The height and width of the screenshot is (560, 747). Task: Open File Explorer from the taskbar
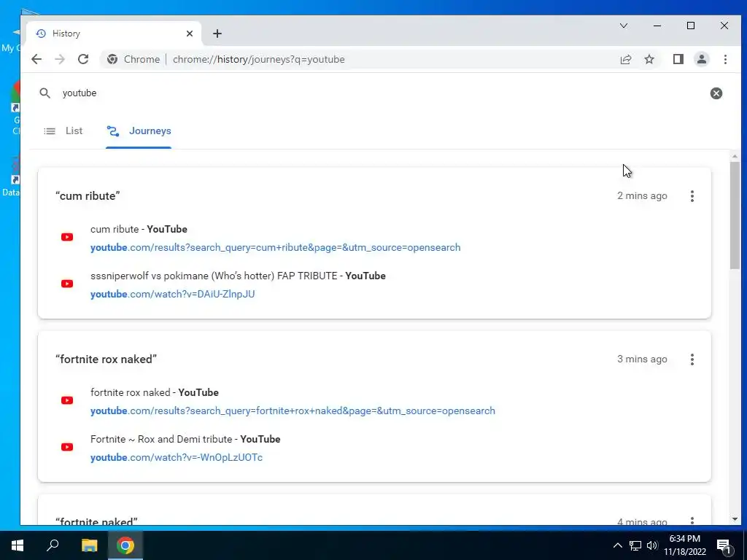[x=89, y=545]
